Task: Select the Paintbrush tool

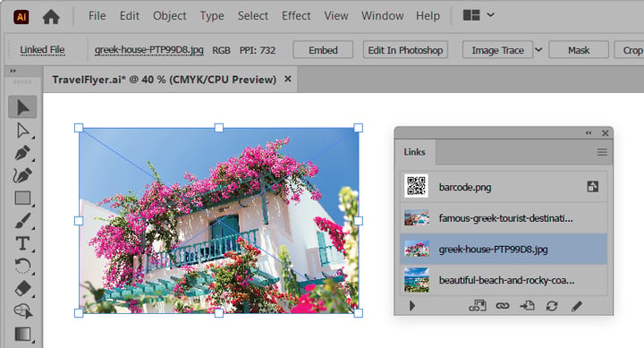Action: 23,220
